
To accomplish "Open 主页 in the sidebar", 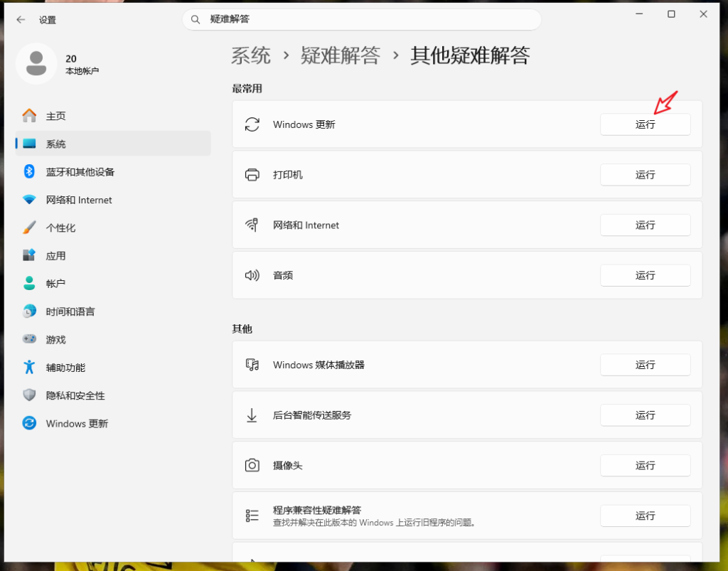I will pyautogui.click(x=113, y=116).
